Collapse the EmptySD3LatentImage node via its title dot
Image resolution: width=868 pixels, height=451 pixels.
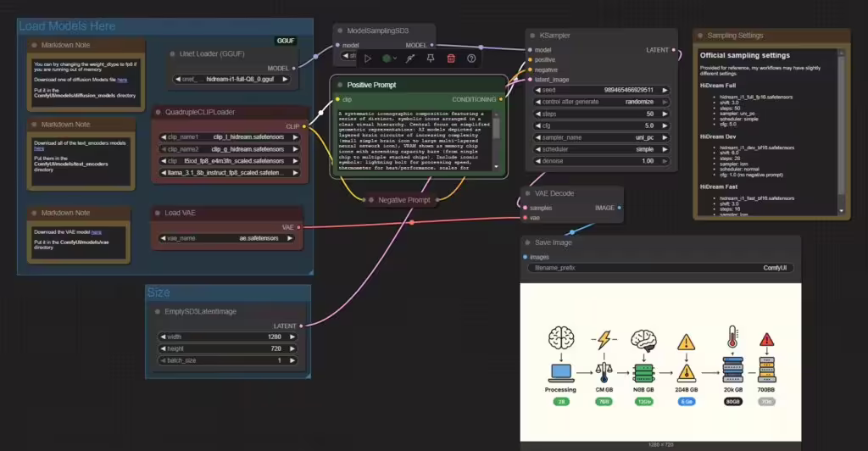[x=158, y=312]
